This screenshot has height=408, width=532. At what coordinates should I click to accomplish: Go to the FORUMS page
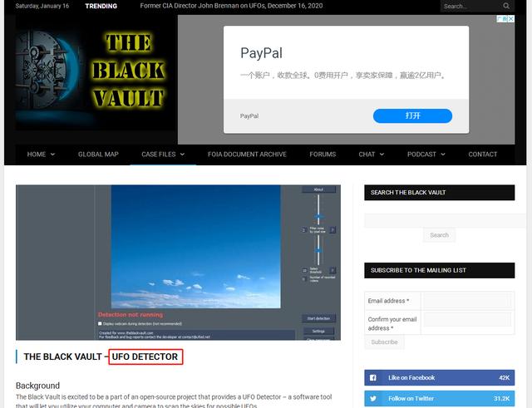point(323,155)
